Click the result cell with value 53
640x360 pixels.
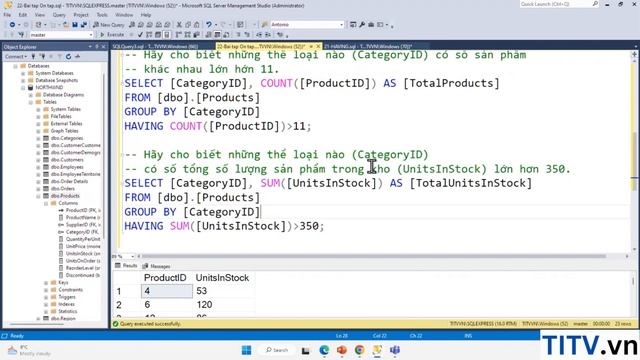pyautogui.click(x=224, y=291)
